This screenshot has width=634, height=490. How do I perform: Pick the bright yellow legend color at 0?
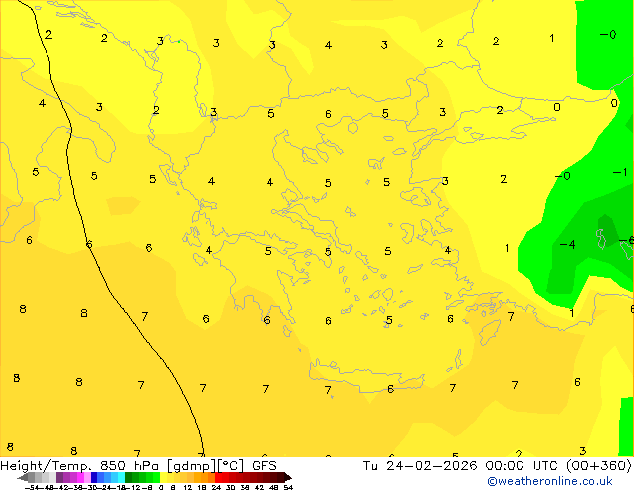tap(163, 477)
